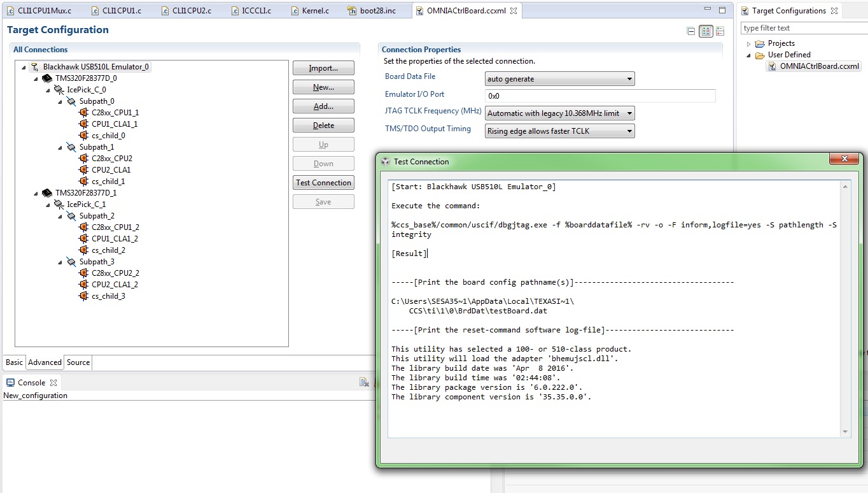This screenshot has height=493, width=868.
Task: Click the IcePick_C_0 router icon
Action: [x=59, y=90]
